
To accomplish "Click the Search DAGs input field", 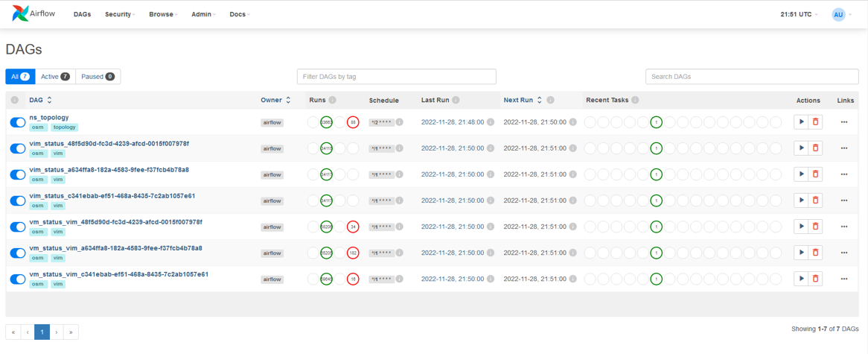I will tap(752, 77).
